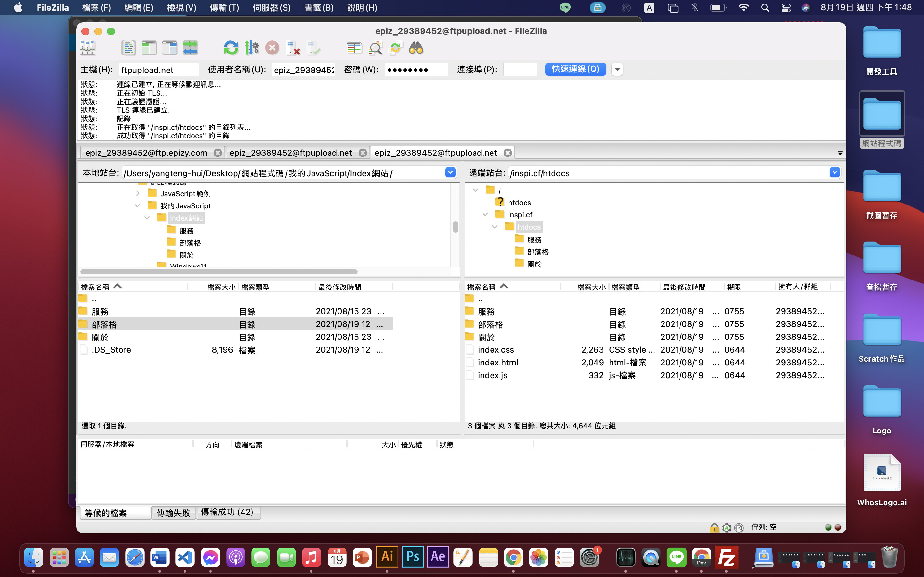Open the 傳輸 (T) menu

point(224,8)
